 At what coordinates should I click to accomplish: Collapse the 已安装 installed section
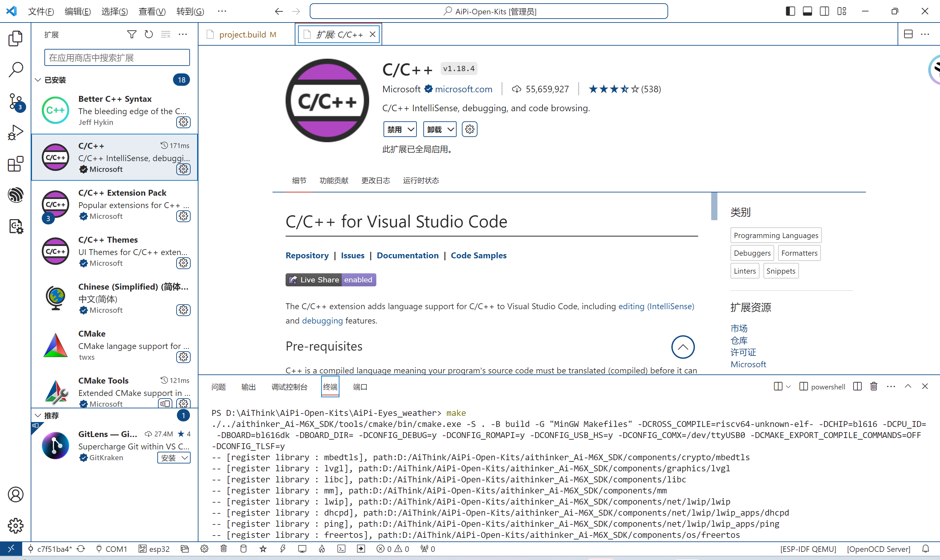pyautogui.click(x=38, y=80)
